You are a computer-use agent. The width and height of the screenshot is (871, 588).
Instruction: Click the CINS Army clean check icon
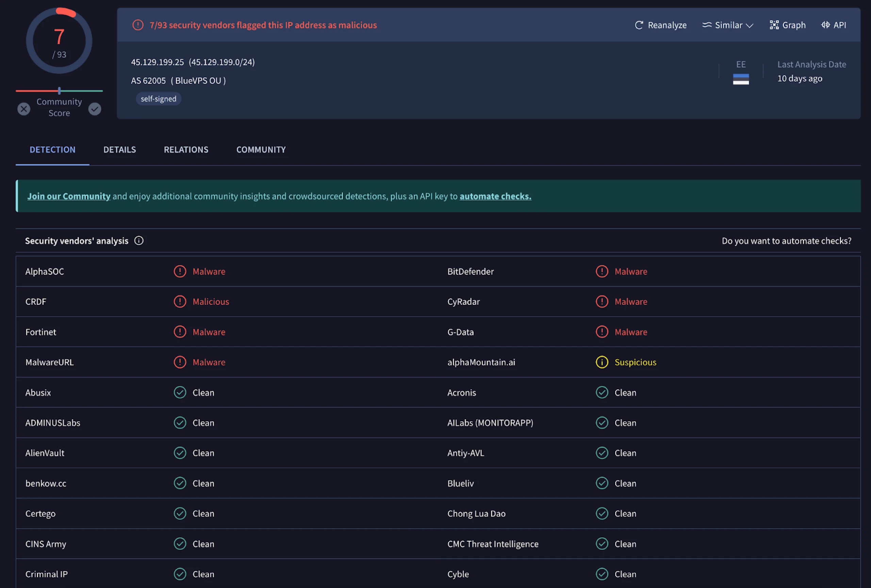(180, 544)
